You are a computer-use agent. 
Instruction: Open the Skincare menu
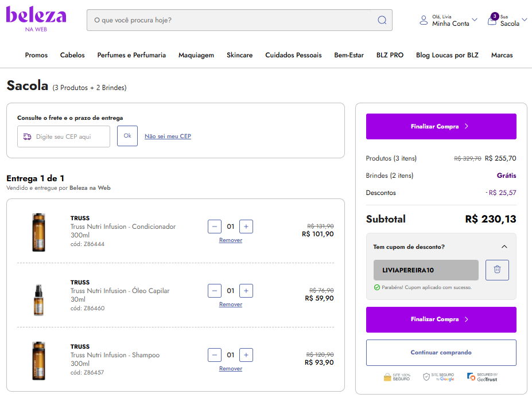pos(239,55)
